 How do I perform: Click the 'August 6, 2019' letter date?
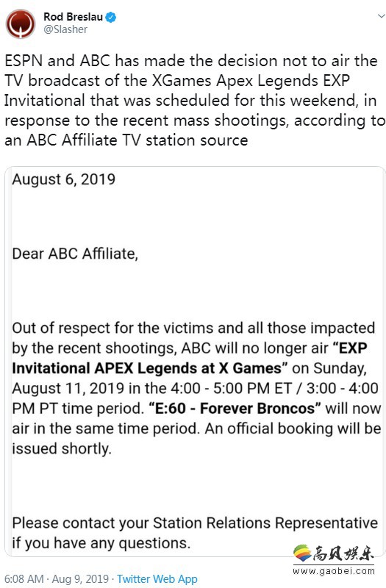tap(64, 179)
